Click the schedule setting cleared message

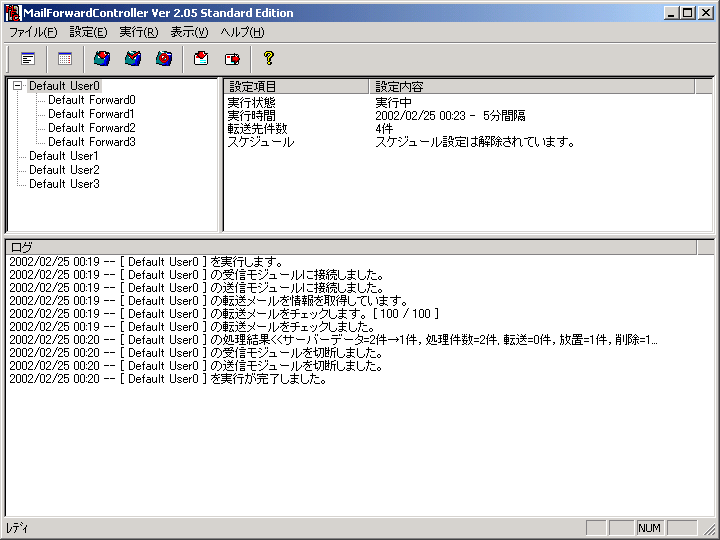(475, 142)
